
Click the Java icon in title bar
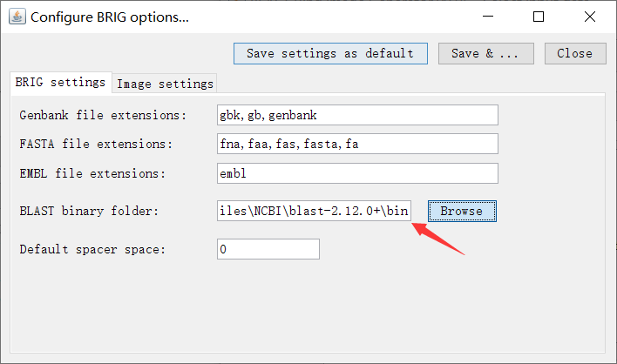[x=17, y=17]
